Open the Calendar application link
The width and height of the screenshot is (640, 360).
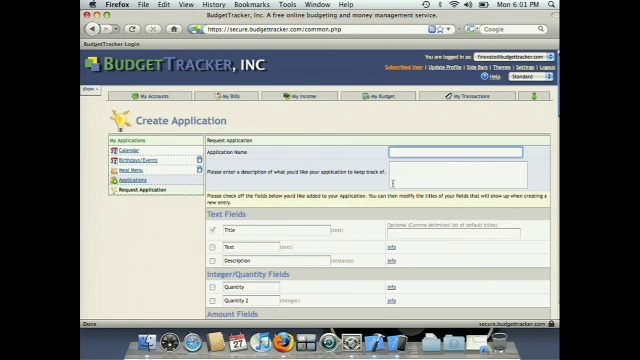tap(129, 150)
